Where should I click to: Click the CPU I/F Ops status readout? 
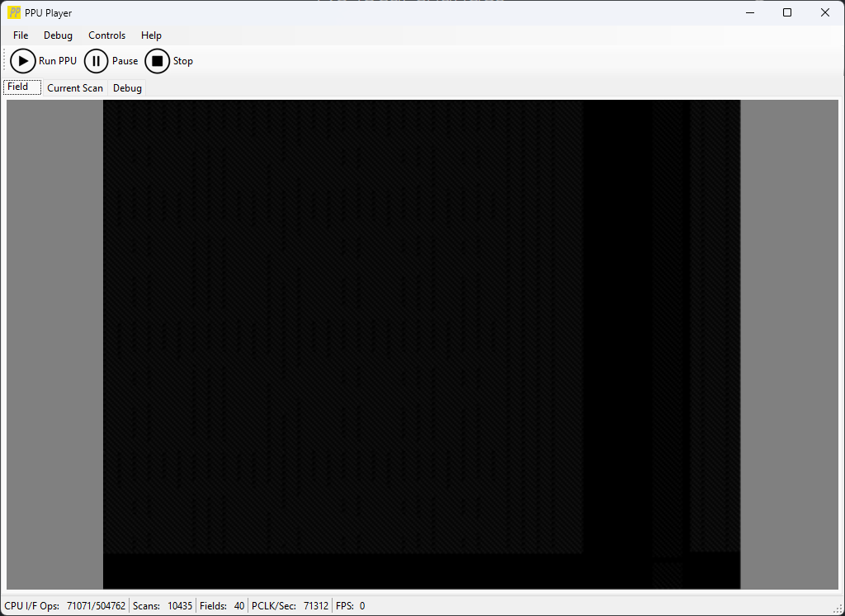click(65, 606)
